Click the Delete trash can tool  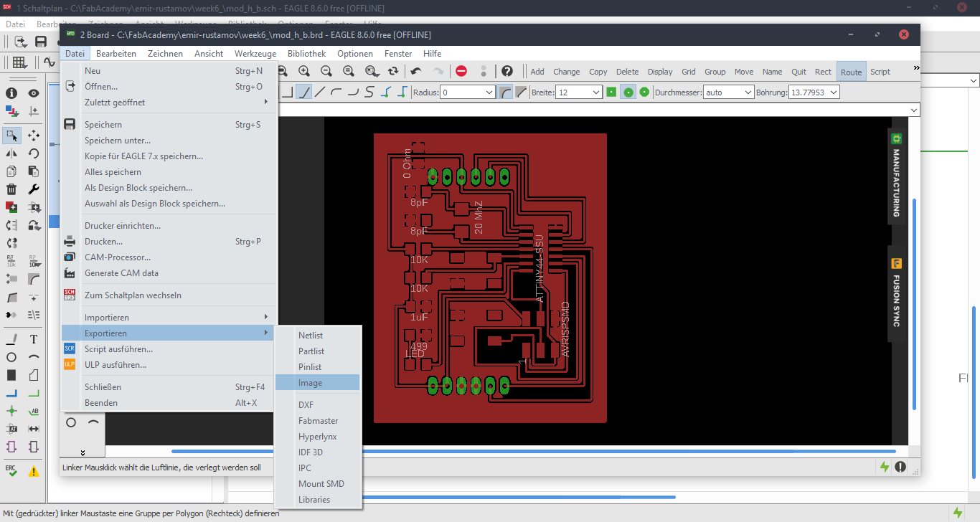pos(11,189)
